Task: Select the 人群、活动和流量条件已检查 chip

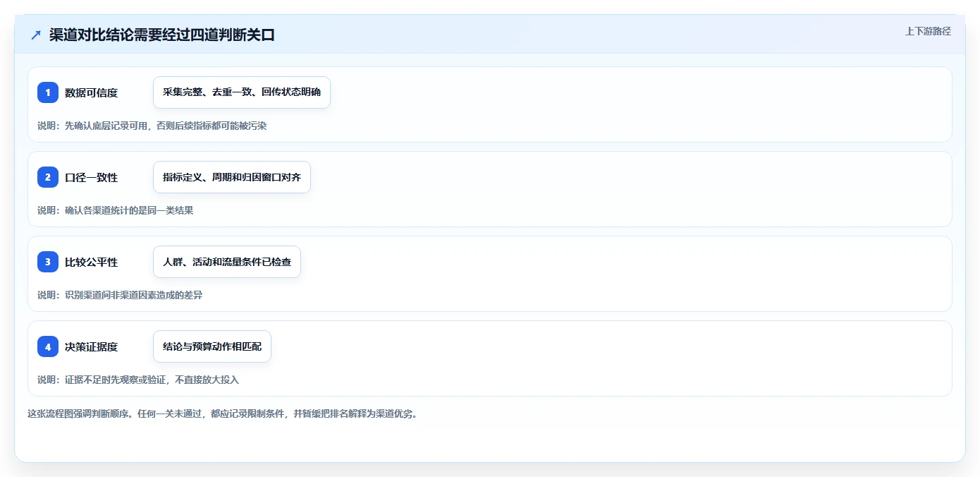Action: (x=227, y=262)
